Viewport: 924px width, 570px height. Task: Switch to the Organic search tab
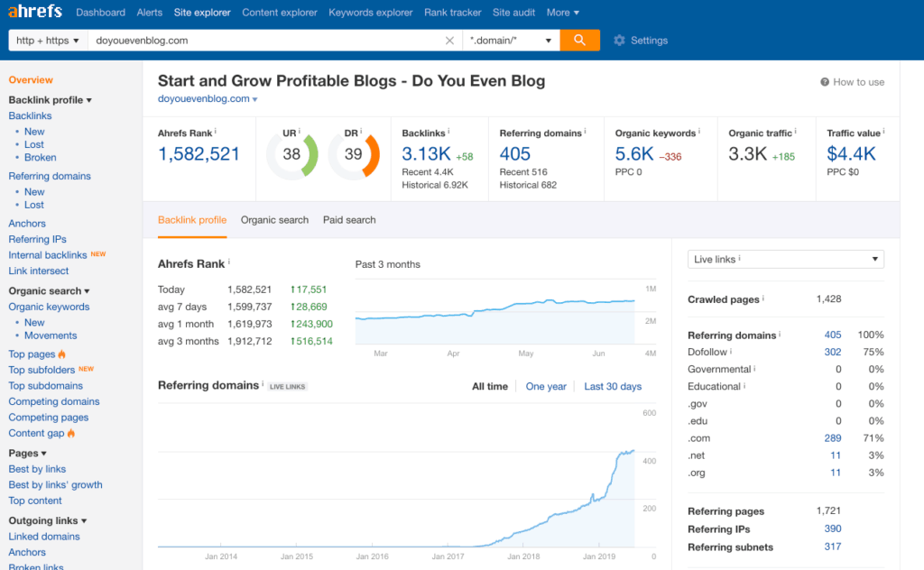tap(274, 220)
